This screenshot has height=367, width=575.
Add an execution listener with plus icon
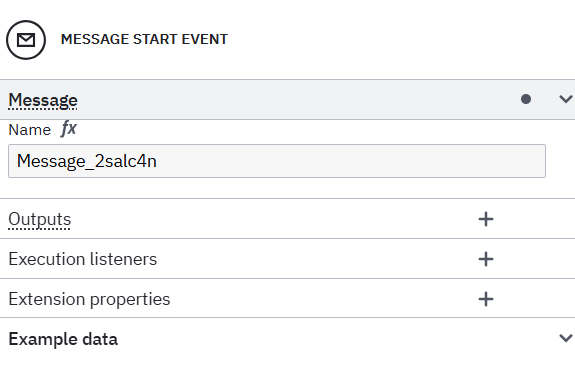coord(486,259)
